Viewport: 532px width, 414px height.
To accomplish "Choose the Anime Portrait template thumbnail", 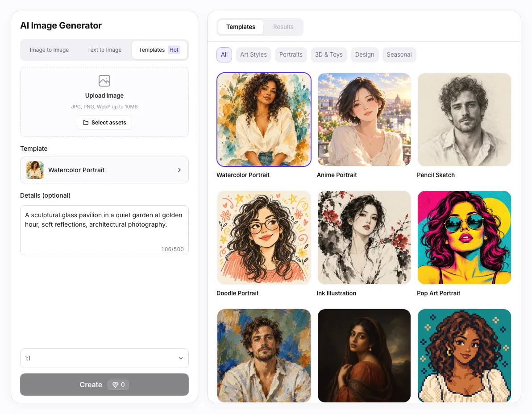I will pos(364,120).
